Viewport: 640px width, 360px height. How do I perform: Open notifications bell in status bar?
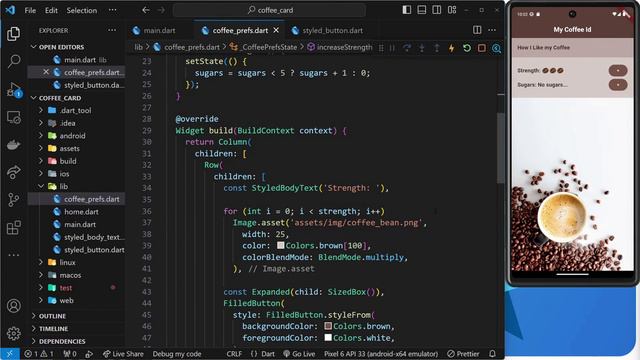[493, 353]
